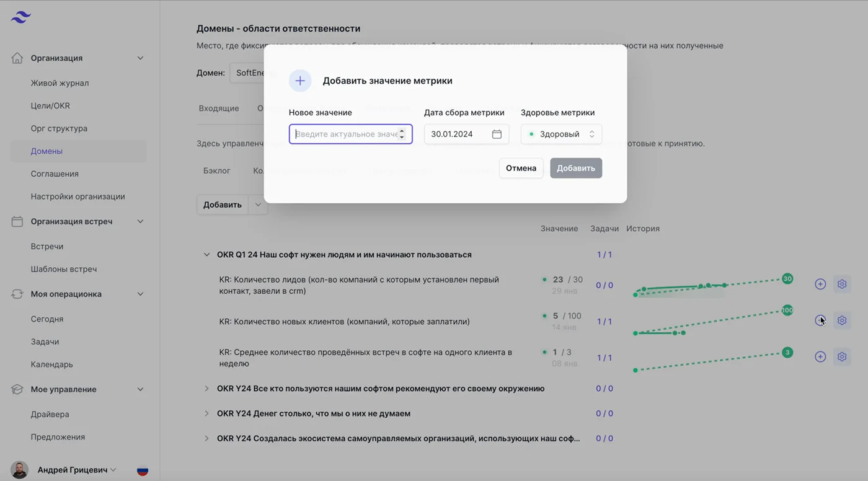
Task: Collapse the OKR Q1 24 objective
Action: (x=207, y=255)
